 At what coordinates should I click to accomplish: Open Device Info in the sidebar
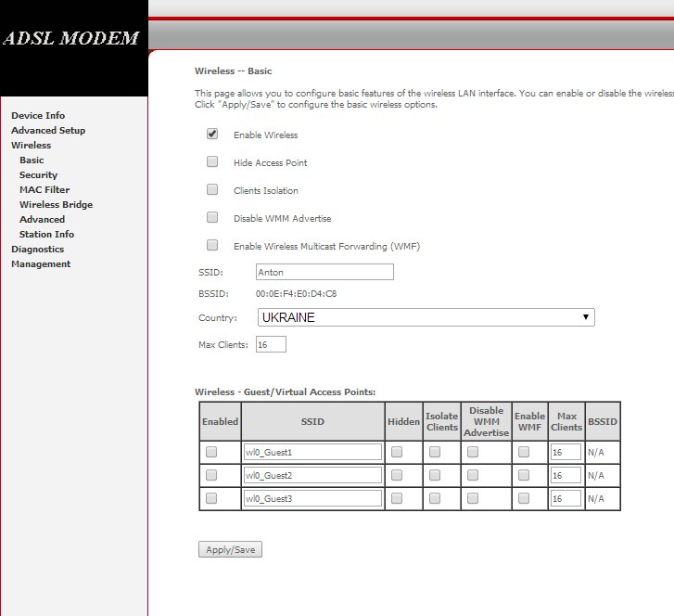[38, 116]
